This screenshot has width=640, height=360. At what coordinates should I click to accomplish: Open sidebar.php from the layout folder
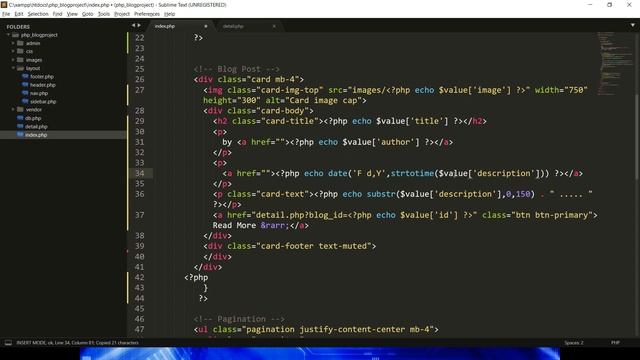coord(43,101)
